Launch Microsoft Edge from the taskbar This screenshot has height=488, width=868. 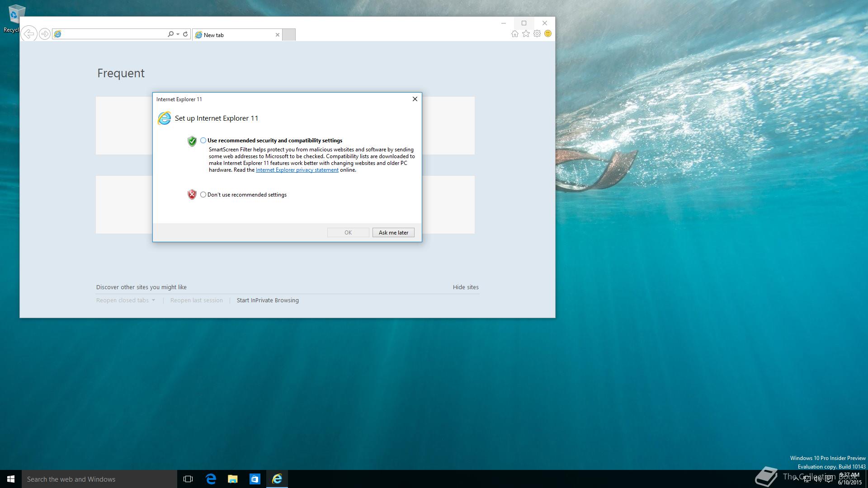coord(211,479)
